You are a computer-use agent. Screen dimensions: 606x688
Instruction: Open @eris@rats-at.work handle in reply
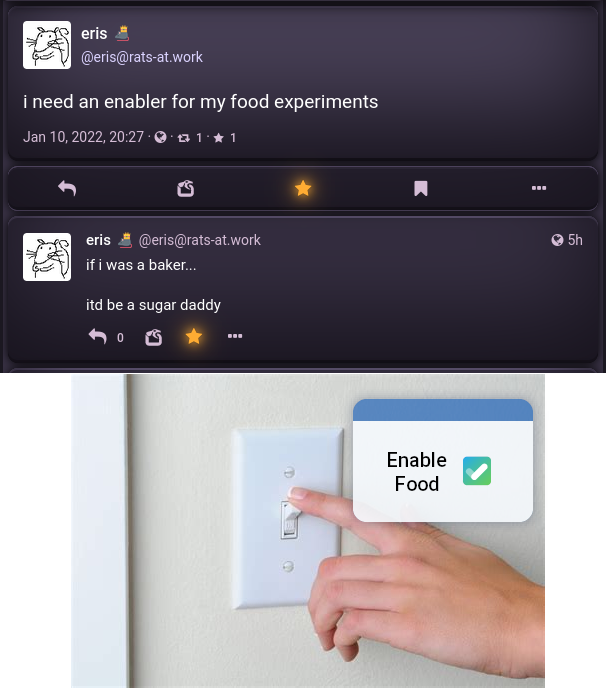(200, 240)
